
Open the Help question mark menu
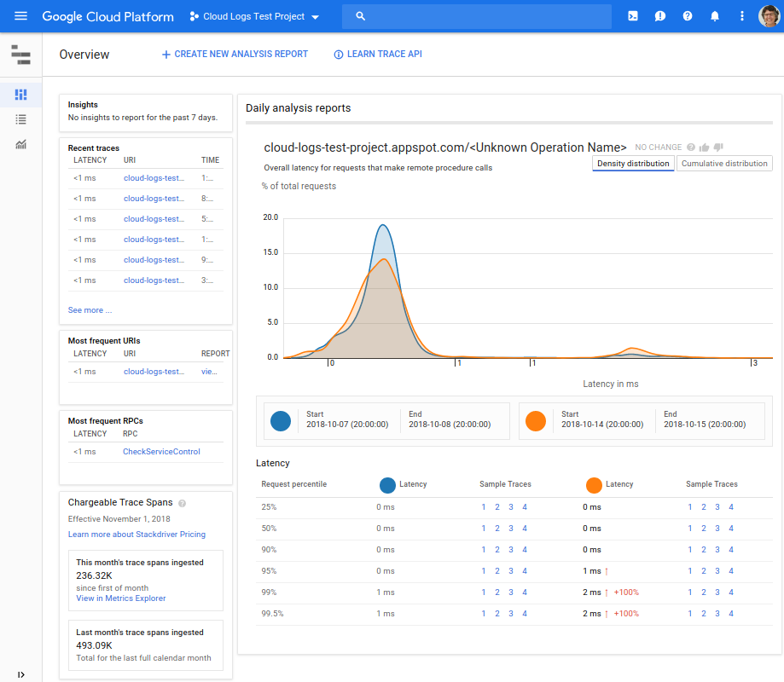pos(688,16)
